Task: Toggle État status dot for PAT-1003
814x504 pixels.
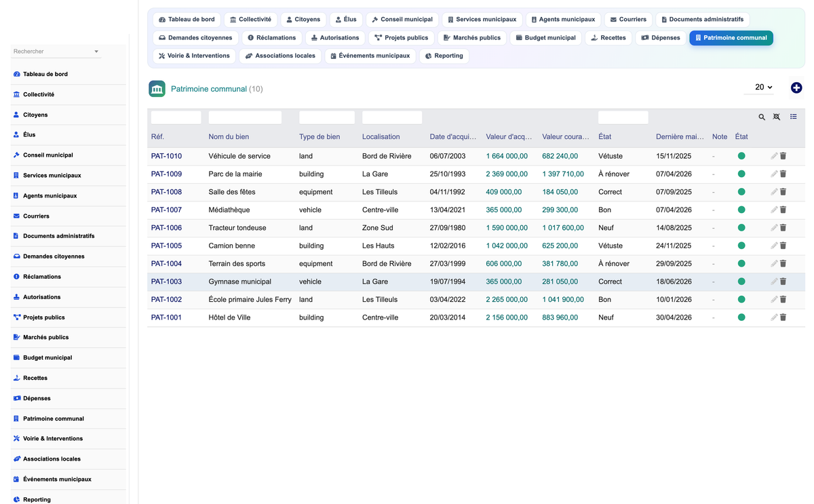Action: [x=741, y=282]
